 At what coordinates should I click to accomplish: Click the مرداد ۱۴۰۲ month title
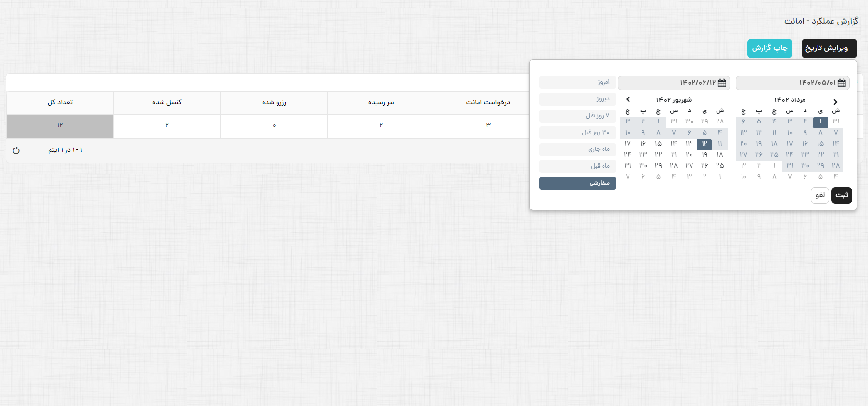click(790, 100)
